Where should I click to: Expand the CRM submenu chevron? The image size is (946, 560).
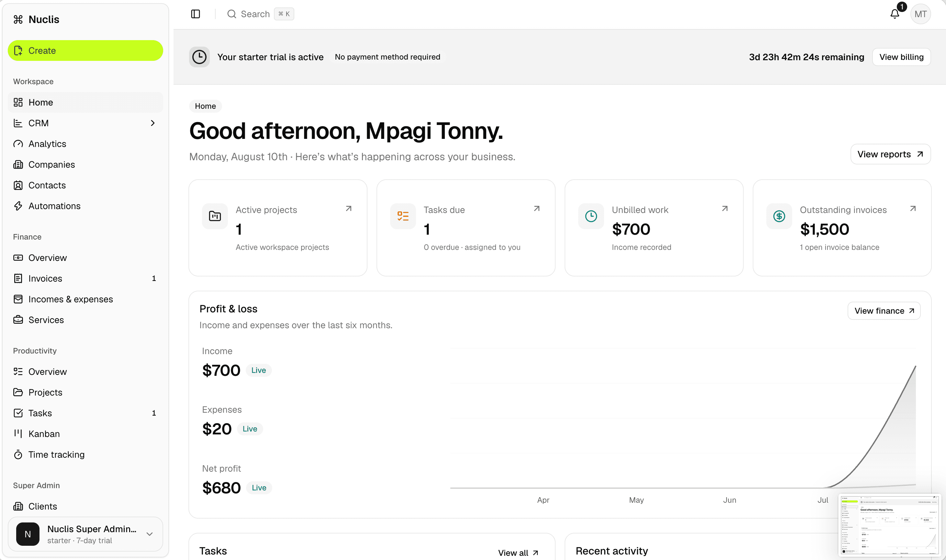pyautogui.click(x=153, y=123)
